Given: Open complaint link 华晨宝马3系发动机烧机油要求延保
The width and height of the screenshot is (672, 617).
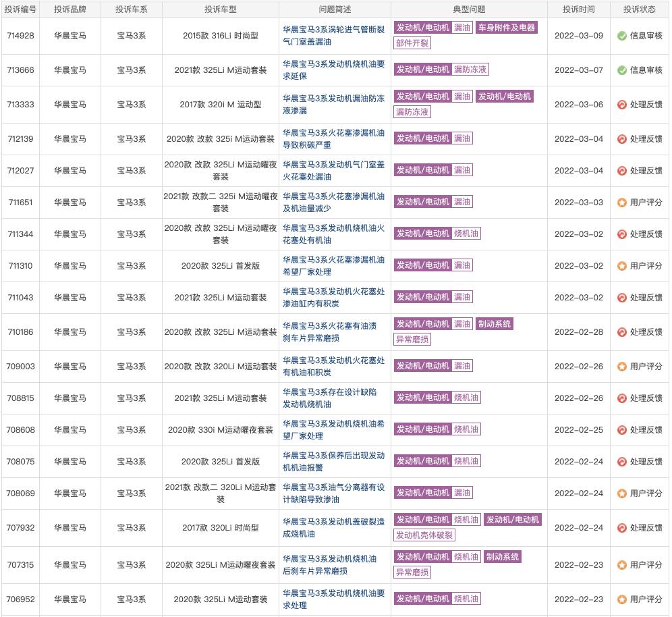Looking at the screenshot, I should [333, 70].
